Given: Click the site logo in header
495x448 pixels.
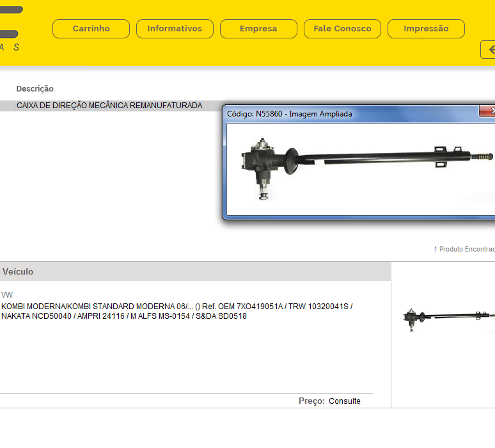Looking at the screenshot, I should [10, 29].
